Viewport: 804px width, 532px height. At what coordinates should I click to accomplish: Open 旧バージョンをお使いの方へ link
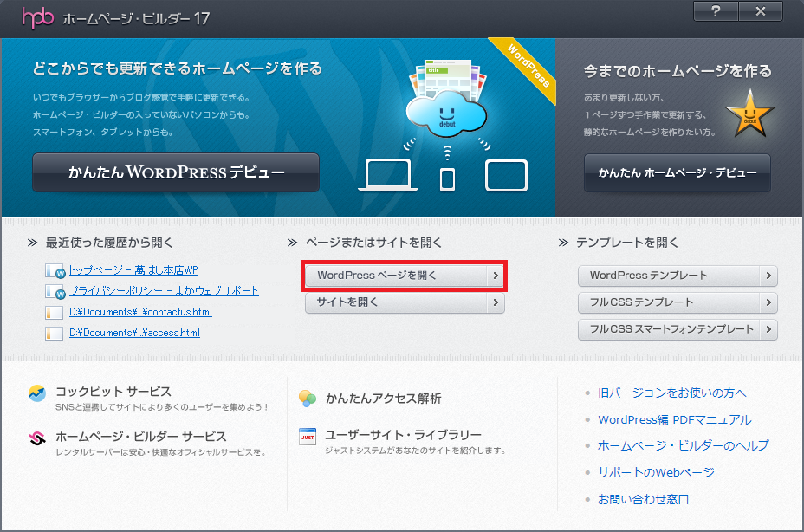[x=671, y=393]
